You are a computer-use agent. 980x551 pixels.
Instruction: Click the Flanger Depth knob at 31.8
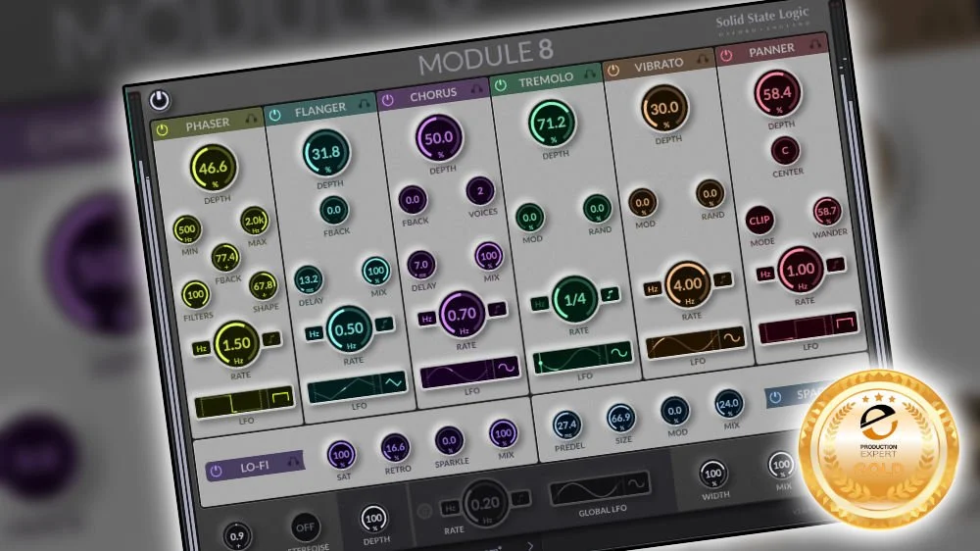coord(325,152)
